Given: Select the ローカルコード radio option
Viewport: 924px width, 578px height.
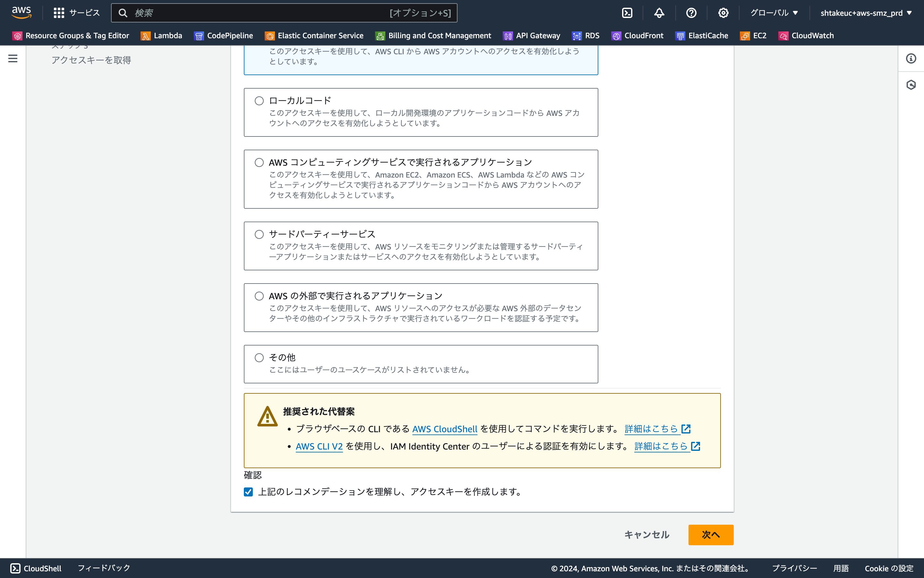Looking at the screenshot, I should (x=259, y=101).
